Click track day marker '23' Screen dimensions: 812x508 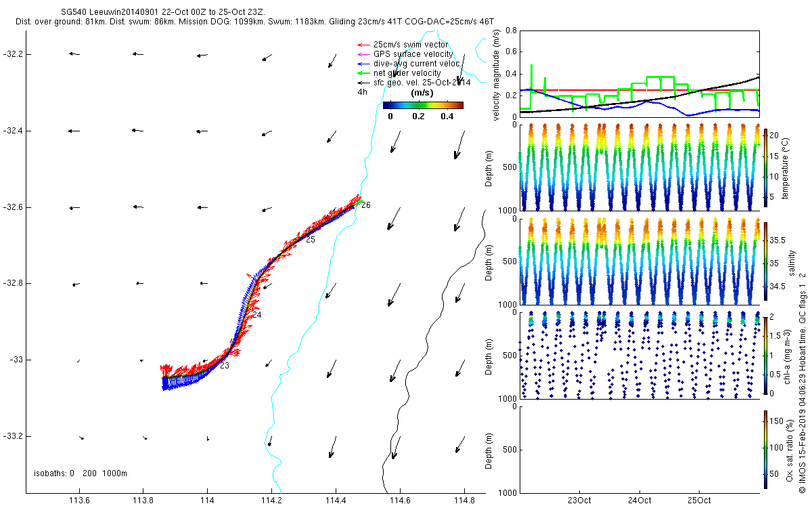point(225,366)
